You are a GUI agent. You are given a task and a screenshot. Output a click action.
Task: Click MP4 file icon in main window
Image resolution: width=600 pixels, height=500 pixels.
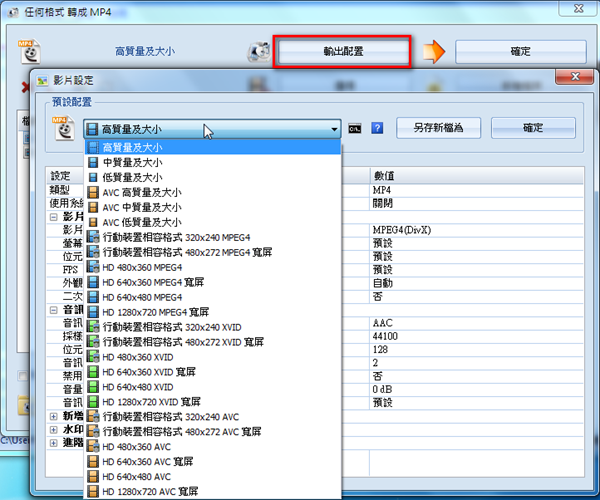coord(29,51)
